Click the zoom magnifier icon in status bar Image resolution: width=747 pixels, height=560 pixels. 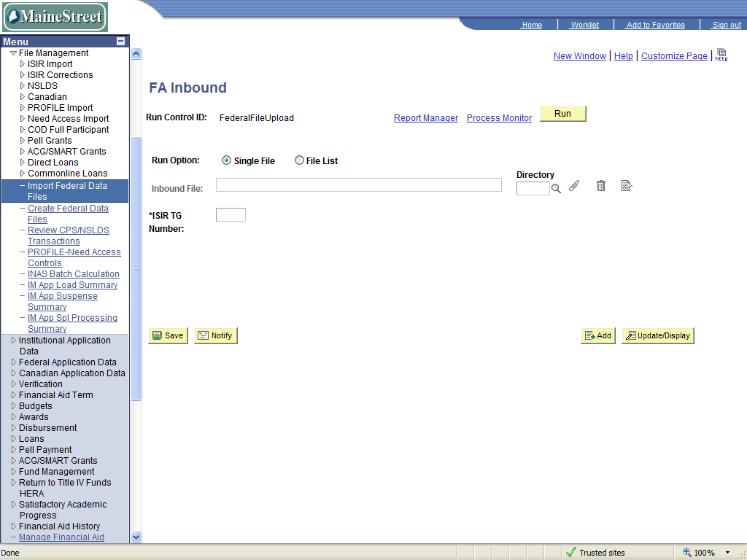(x=687, y=553)
